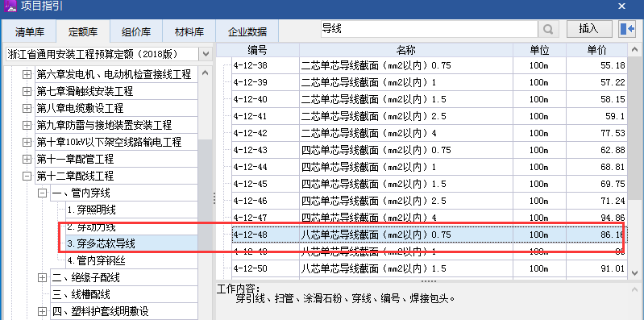The width and height of the screenshot is (644, 320).
Task: Select row 4-12-39 in quota table
Action: point(430,82)
